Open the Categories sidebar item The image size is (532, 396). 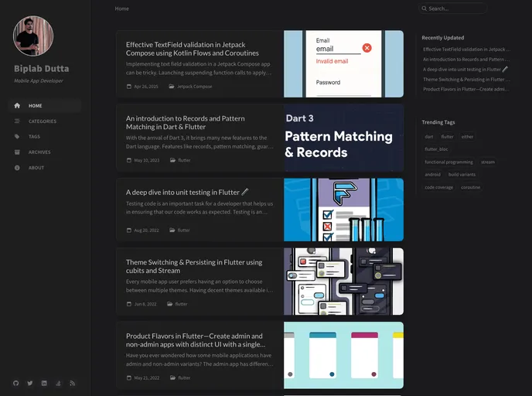point(42,121)
